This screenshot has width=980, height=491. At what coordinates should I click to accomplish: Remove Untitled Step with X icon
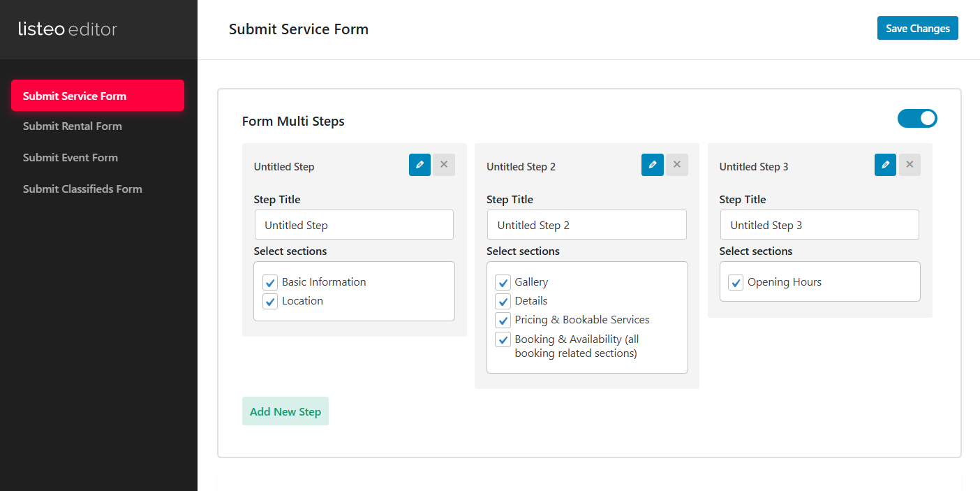pyautogui.click(x=444, y=165)
